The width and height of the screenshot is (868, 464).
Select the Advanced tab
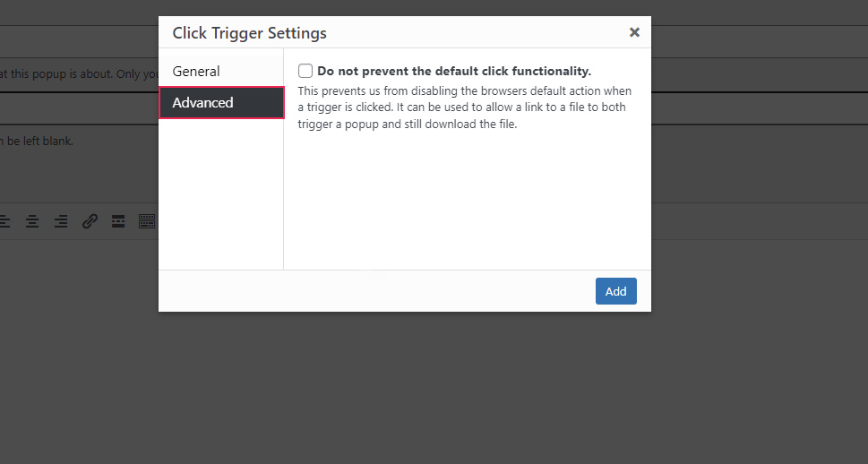tap(221, 102)
